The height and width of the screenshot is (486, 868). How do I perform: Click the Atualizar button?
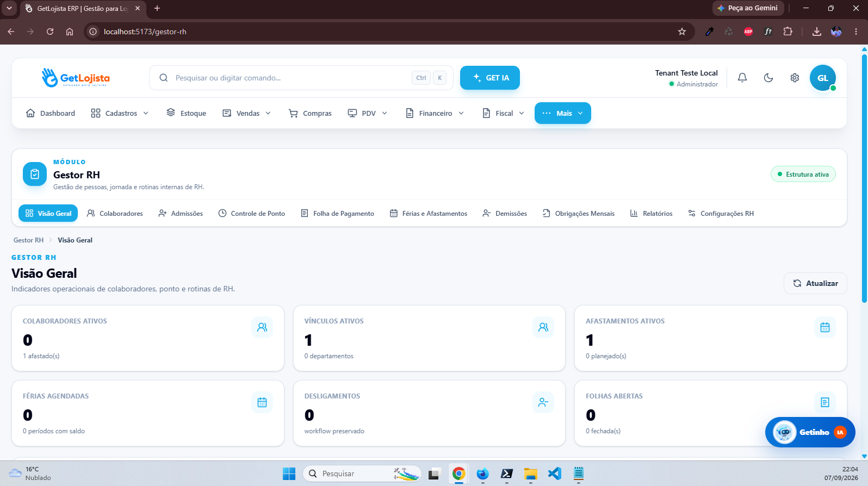[x=815, y=283]
